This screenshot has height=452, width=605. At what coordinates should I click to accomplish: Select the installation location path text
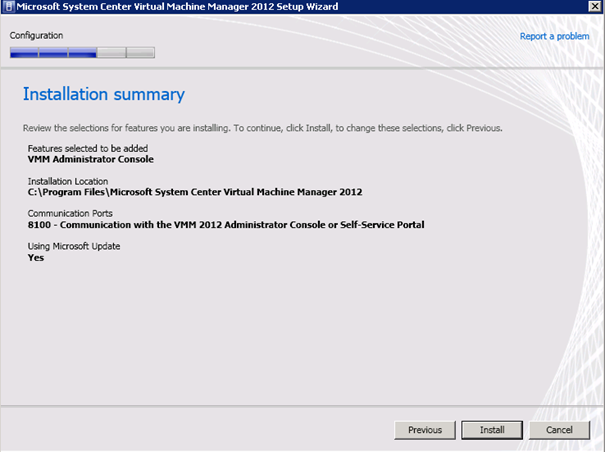pos(195,192)
